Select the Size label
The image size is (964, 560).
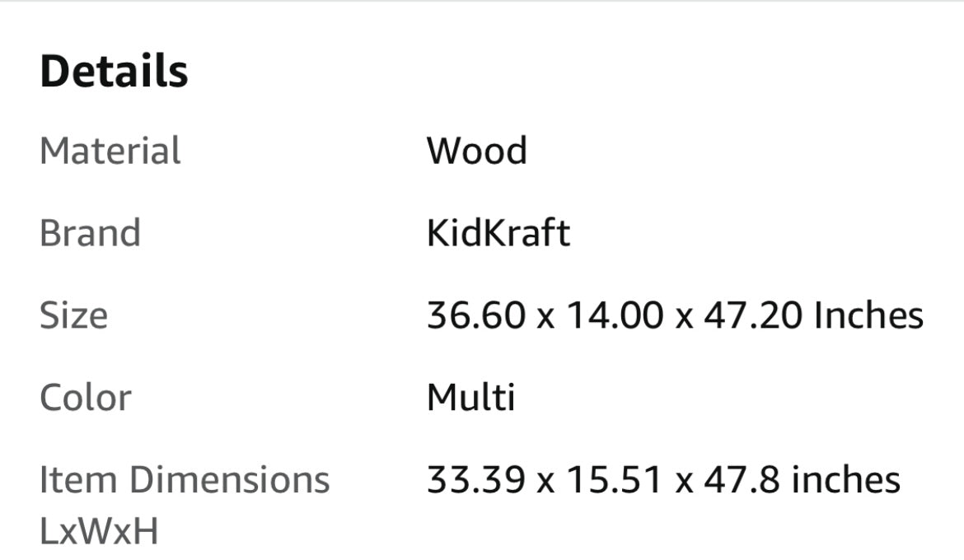tap(73, 315)
